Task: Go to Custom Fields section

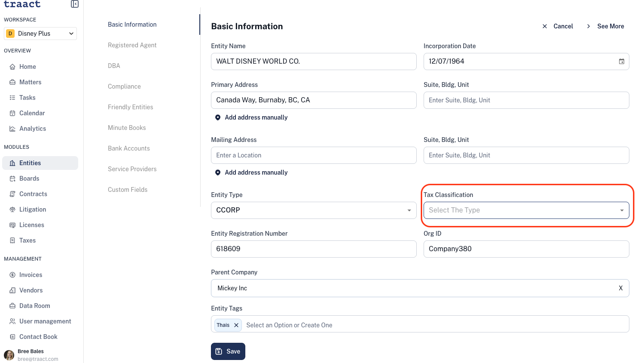Action: pyautogui.click(x=128, y=190)
